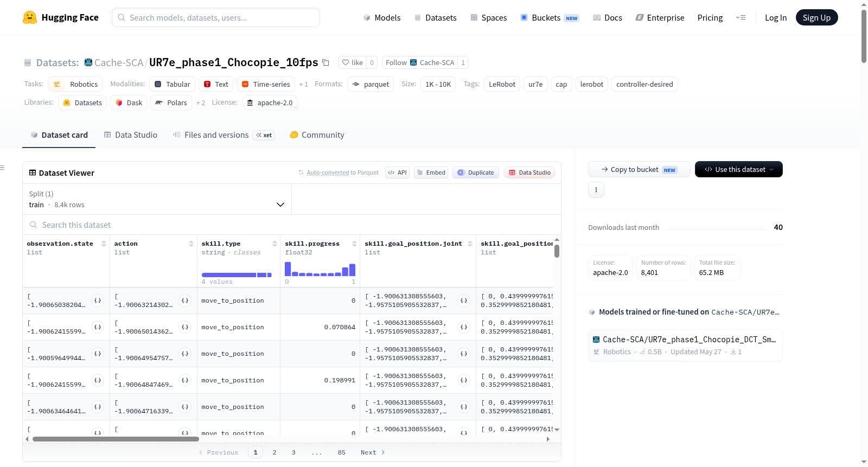Click the API button

point(397,172)
